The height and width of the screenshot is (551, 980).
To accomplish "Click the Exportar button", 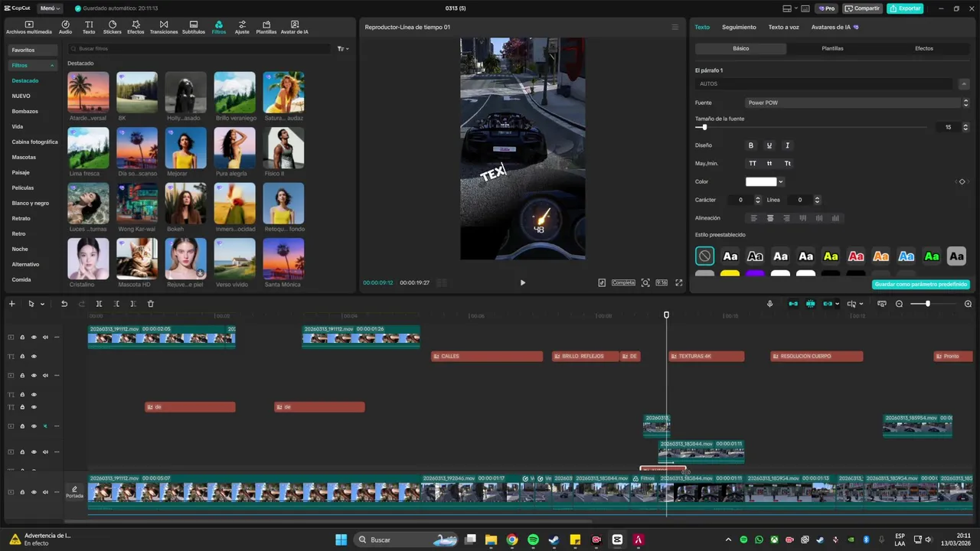I will 905,8.
